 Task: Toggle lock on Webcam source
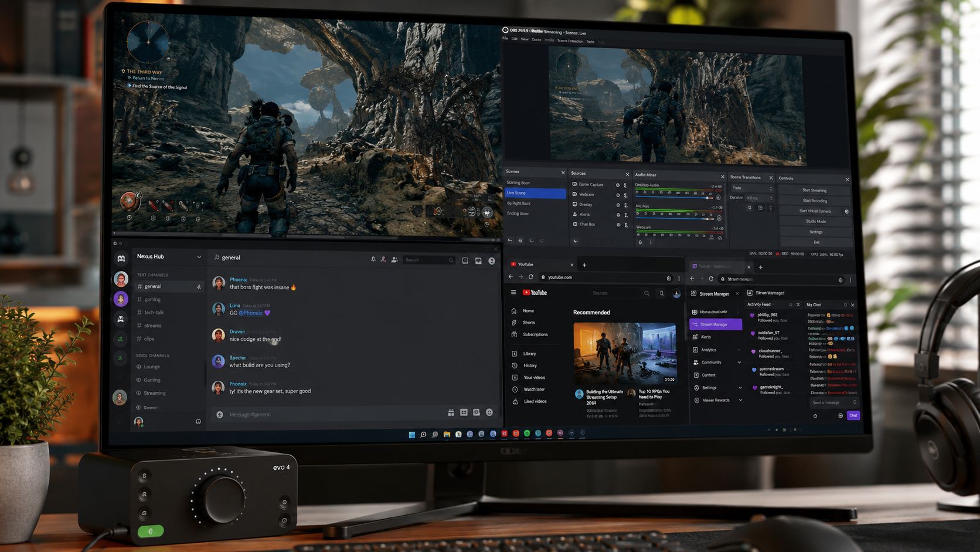click(x=625, y=195)
